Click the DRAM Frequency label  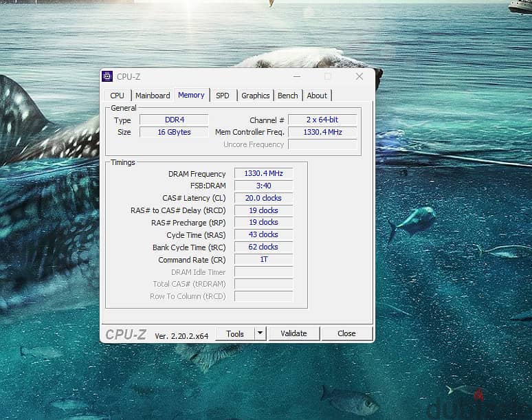point(197,174)
